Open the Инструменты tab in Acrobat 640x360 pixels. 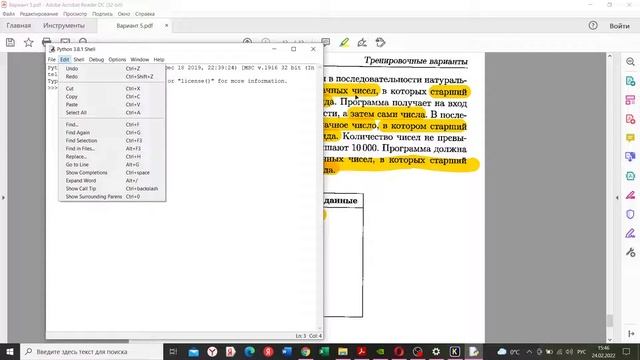[64, 26]
